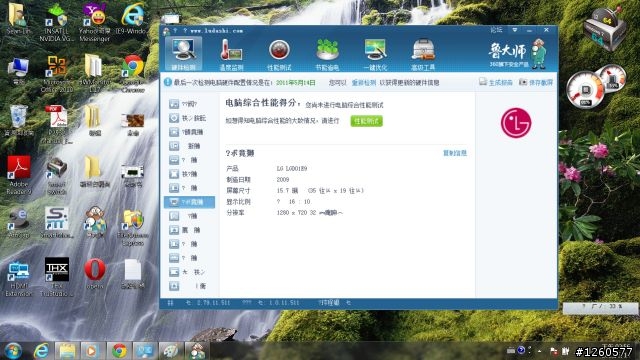Open the Microsoft Office 2010 shortcut

57,73
